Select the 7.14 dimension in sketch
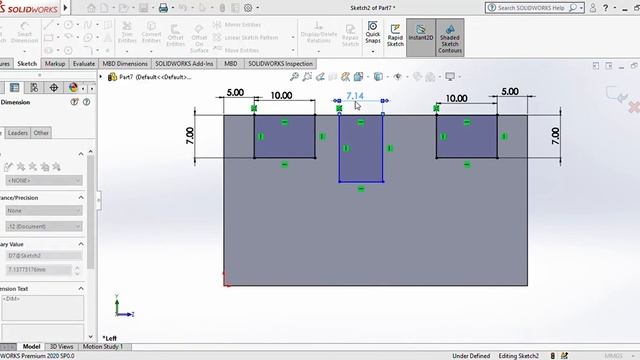 355,96
